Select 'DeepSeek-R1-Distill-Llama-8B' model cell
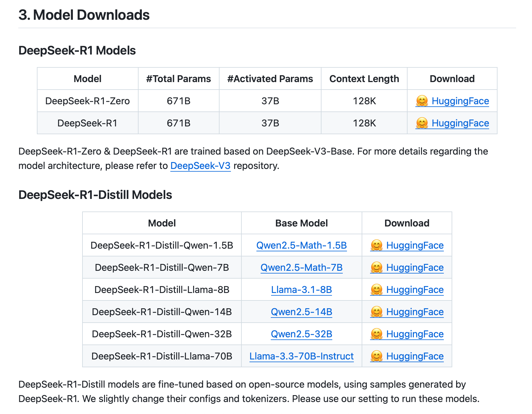The width and height of the screenshot is (532, 414). tap(162, 290)
